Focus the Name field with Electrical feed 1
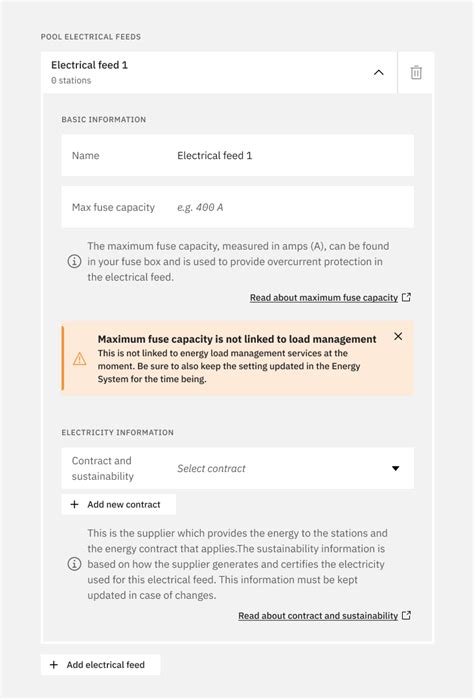 pos(238,155)
